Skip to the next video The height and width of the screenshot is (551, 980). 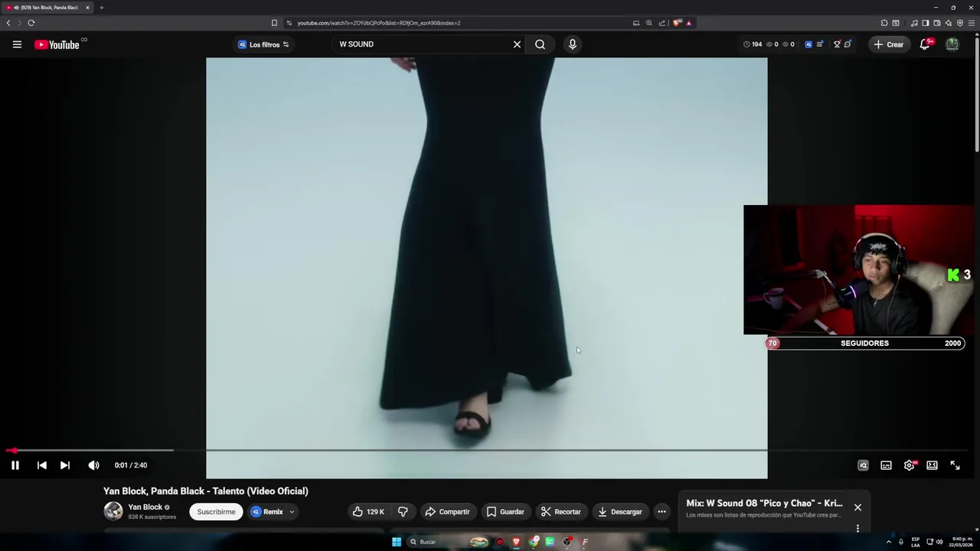click(x=65, y=465)
